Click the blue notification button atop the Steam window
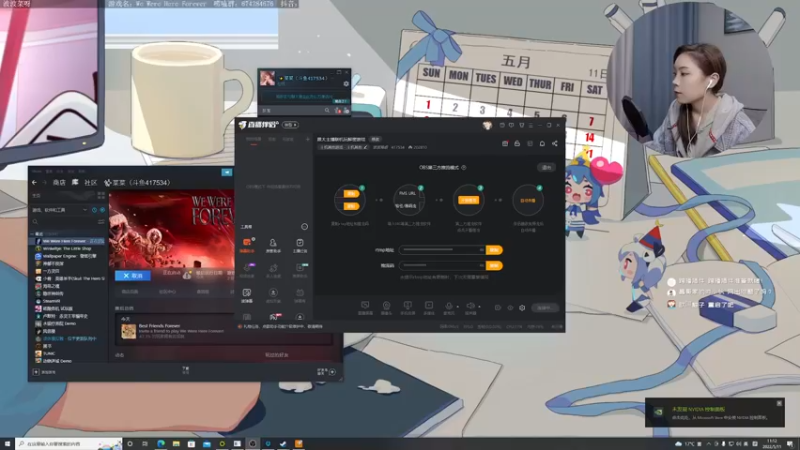800x450 pixels. point(227,172)
